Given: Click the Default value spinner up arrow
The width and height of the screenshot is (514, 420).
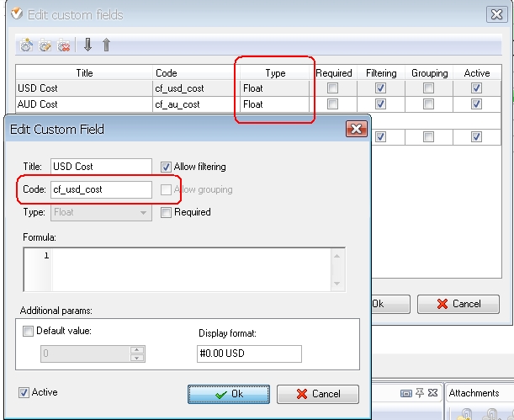Looking at the screenshot, I should pos(138,350).
